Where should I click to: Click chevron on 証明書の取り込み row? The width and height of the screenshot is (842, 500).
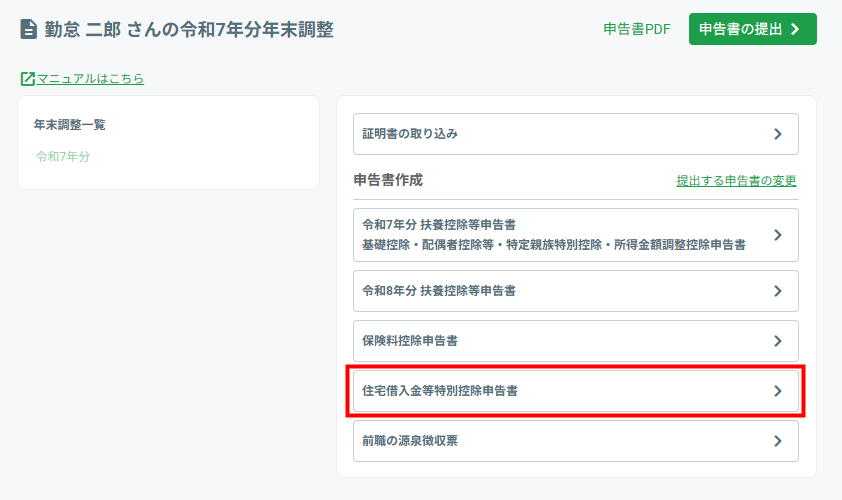(x=778, y=134)
